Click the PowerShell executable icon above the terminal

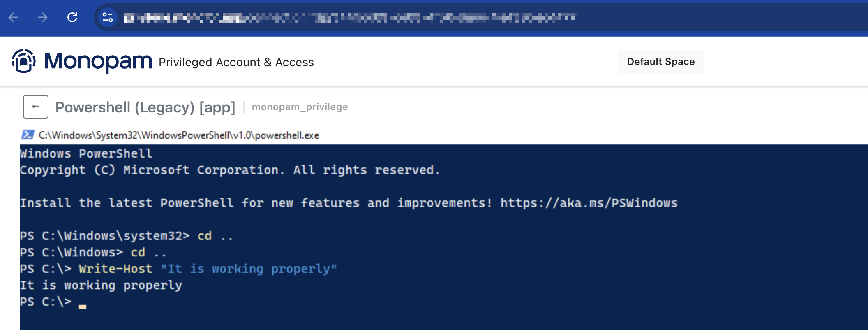coord(27,135)
